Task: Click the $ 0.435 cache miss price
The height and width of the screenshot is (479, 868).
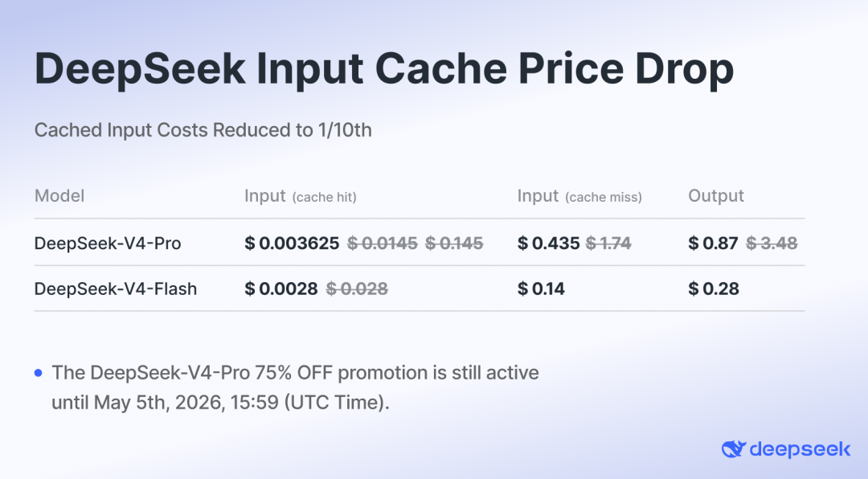Action: point(548,244)
